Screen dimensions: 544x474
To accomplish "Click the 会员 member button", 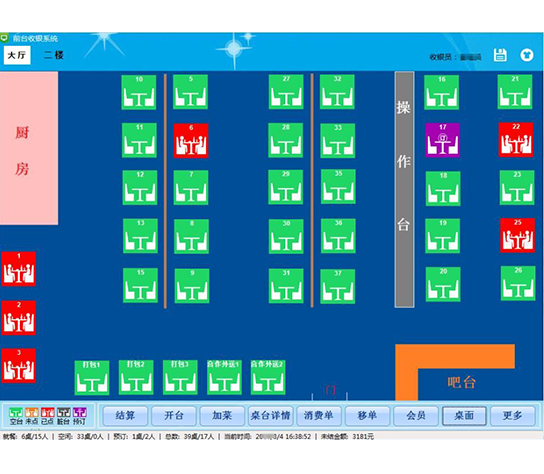I will point(416,415).
